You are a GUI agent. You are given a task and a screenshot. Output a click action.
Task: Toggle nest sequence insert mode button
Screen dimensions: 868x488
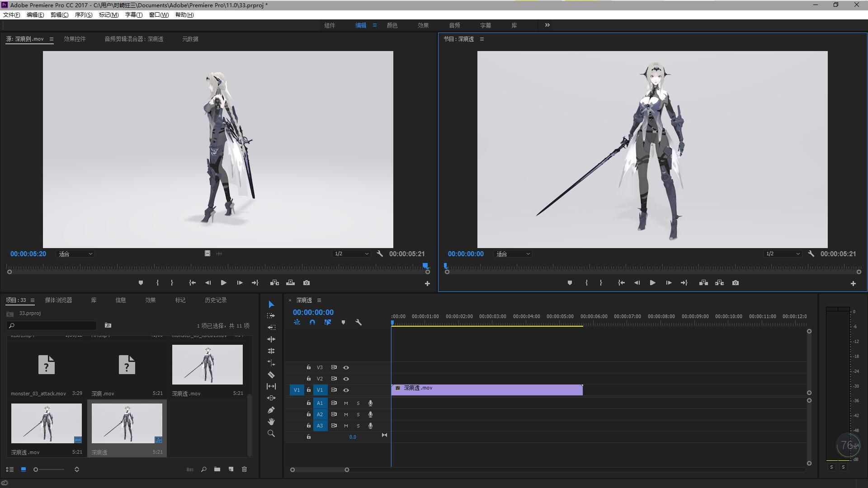(x=297, y=323)
